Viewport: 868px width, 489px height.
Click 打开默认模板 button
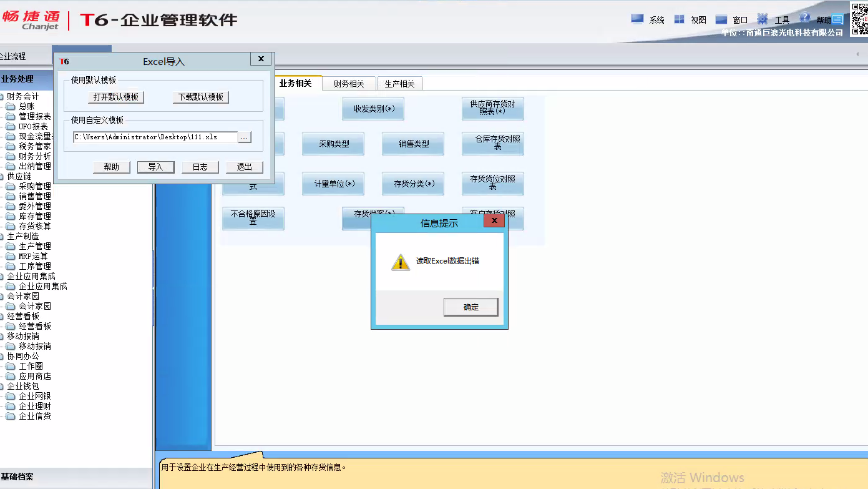(116, 97)
